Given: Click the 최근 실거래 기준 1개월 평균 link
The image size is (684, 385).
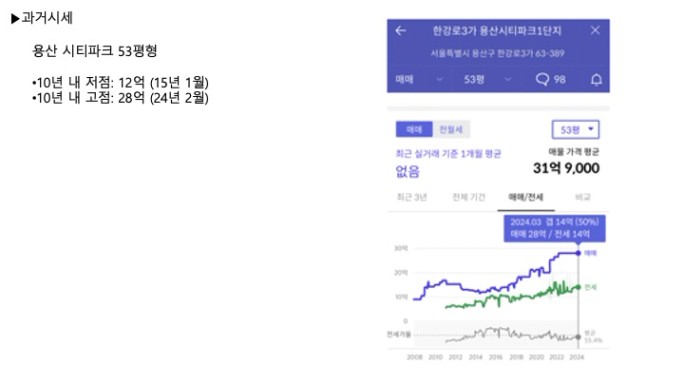Looking at the screenshot, I should tap(448, 153).
